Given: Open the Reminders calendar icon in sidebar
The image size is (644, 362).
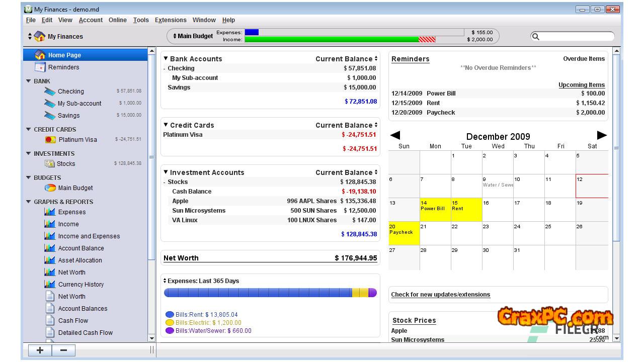Looking at the screenshot, I should coord(40,67).
